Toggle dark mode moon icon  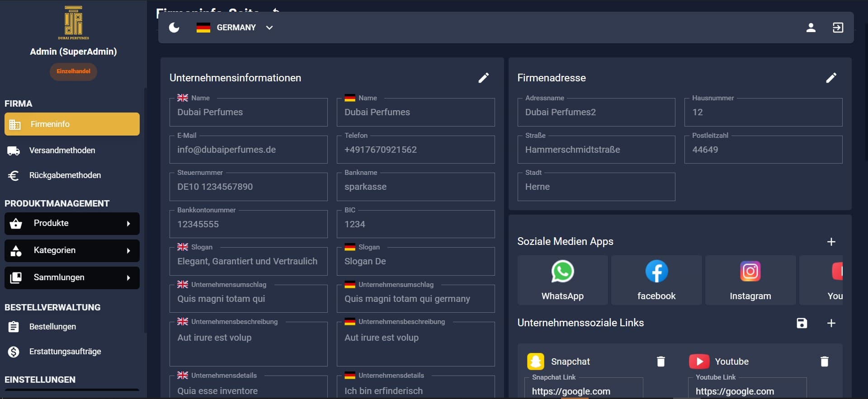174,28
